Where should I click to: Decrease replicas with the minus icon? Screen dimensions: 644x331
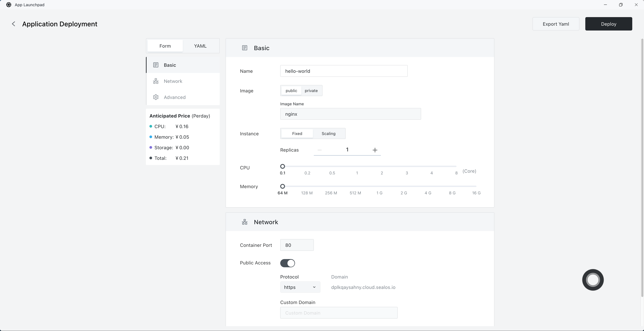pyautogui.click(x=319, y=150)
